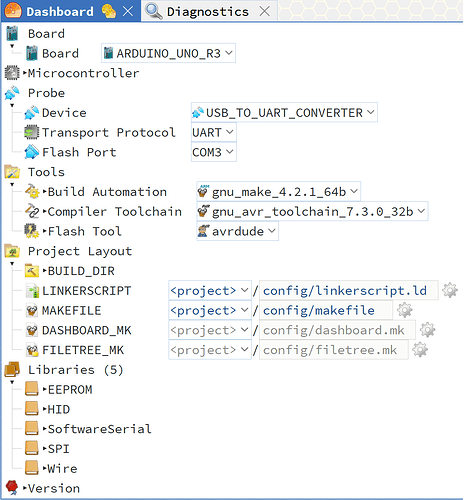Click the Build Automation icon

click(32, 192)
